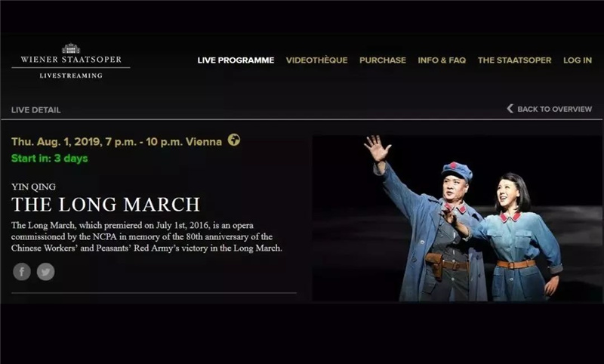
Task: Click the Wiener Staatsoper logo text
Action: 71,60
